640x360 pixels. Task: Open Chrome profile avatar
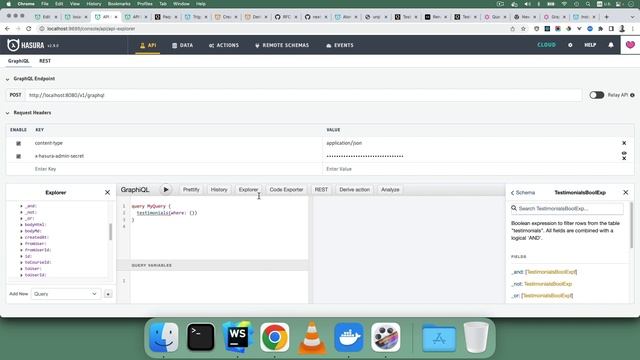(622, 29)
